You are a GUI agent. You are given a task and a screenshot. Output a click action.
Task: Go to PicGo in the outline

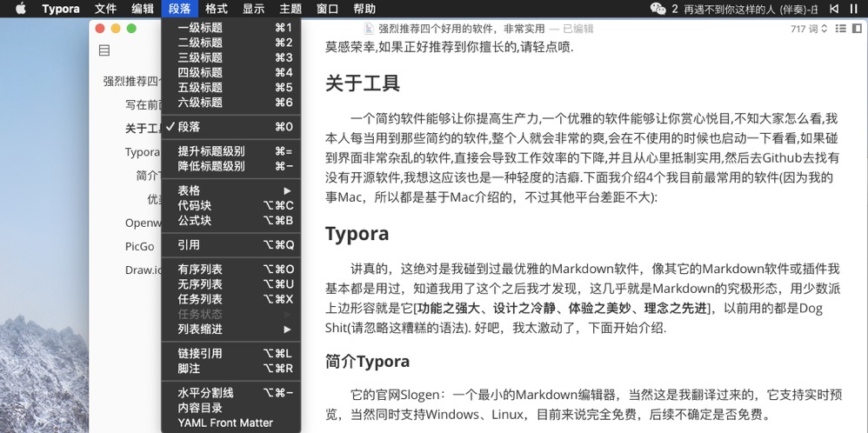pos(139,246)
